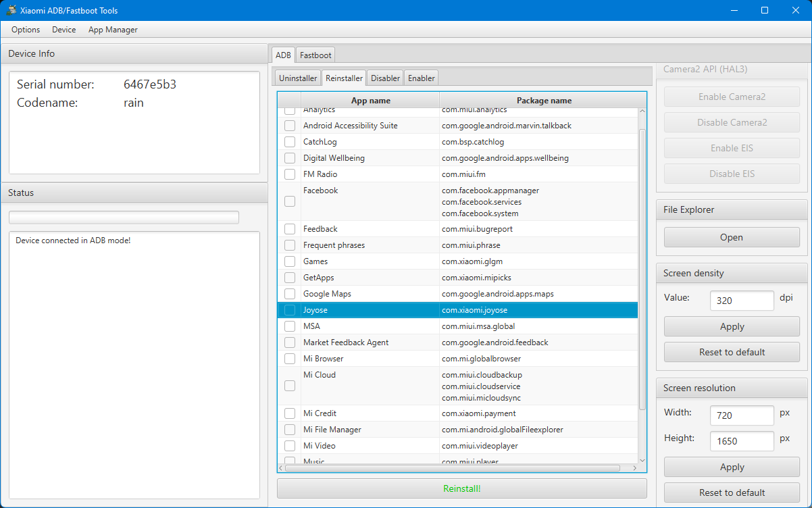Click the 'Device connected in ADB mode!' message

pos(73,240)
